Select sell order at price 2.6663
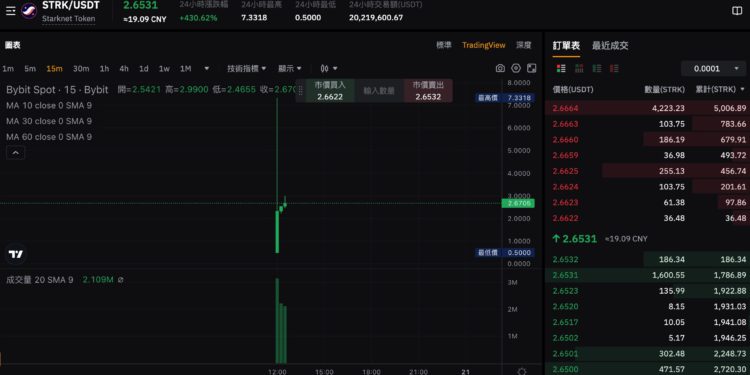Screen dimensions: 750x375 [648, 124]
